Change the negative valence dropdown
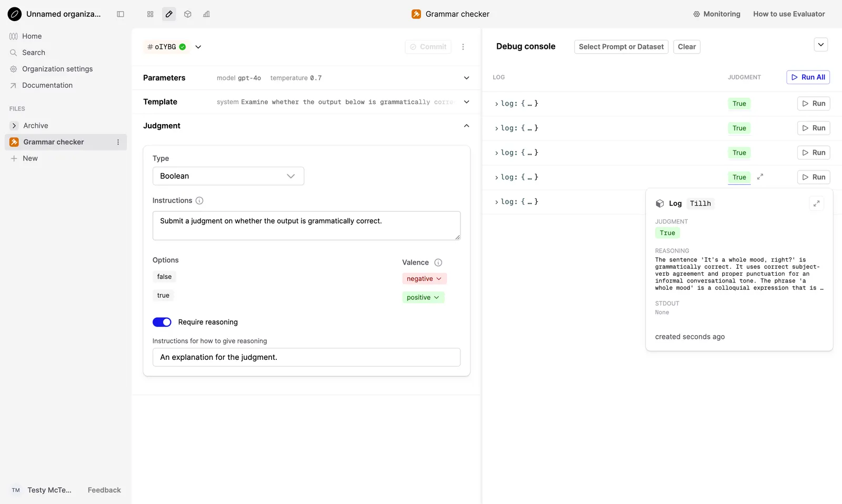This screenshot has width=842, height=504. pyautogui.click(x=424, y=279)
